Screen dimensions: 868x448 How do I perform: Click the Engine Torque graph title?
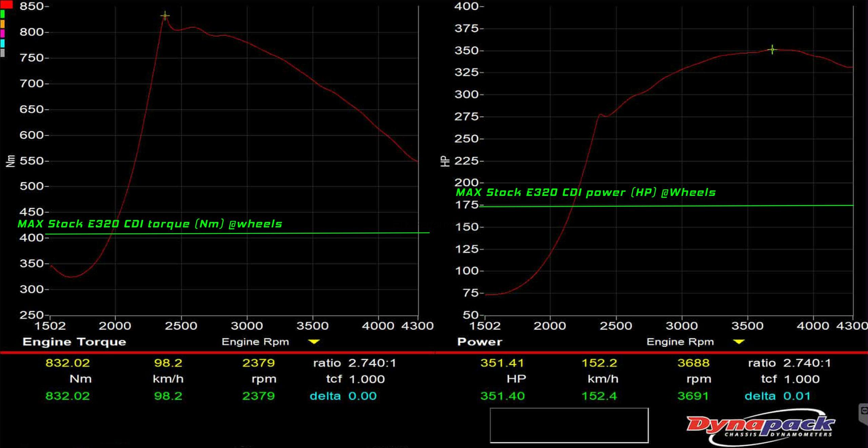(x=74, y=342)
